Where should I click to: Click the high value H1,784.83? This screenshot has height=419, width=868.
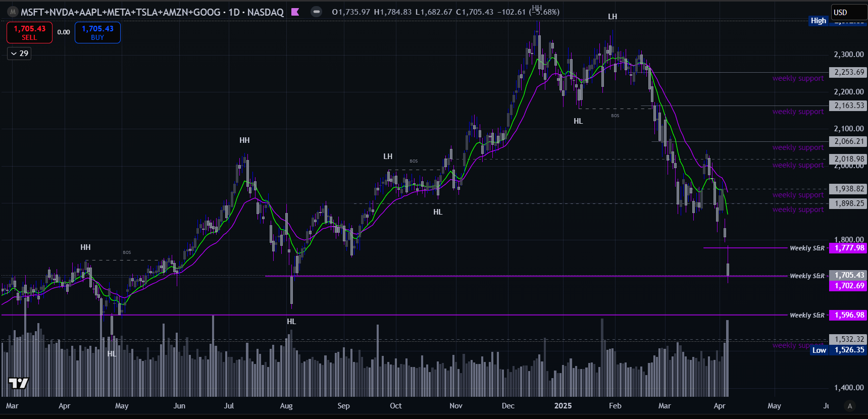pos(392,12)
